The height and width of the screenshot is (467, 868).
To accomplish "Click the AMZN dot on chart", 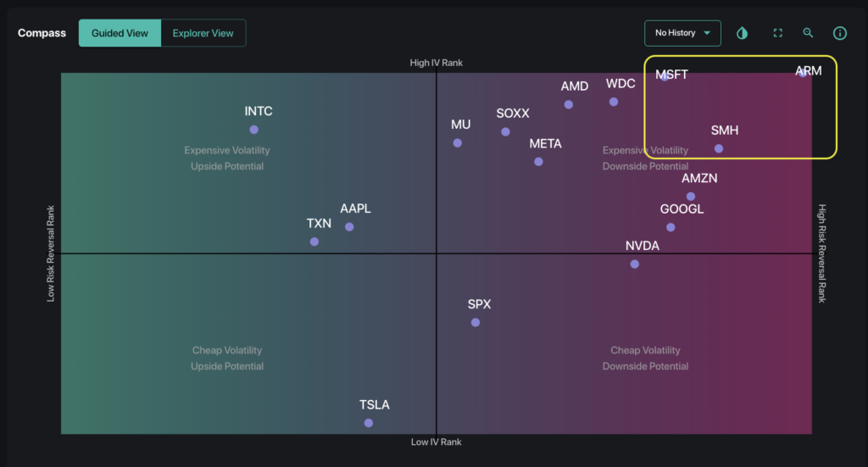I will (691, 197).
